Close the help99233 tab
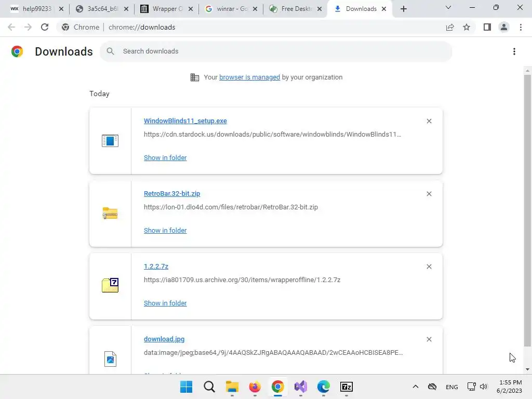The height and width of the screenshot is (399, 532). (61, 9)
